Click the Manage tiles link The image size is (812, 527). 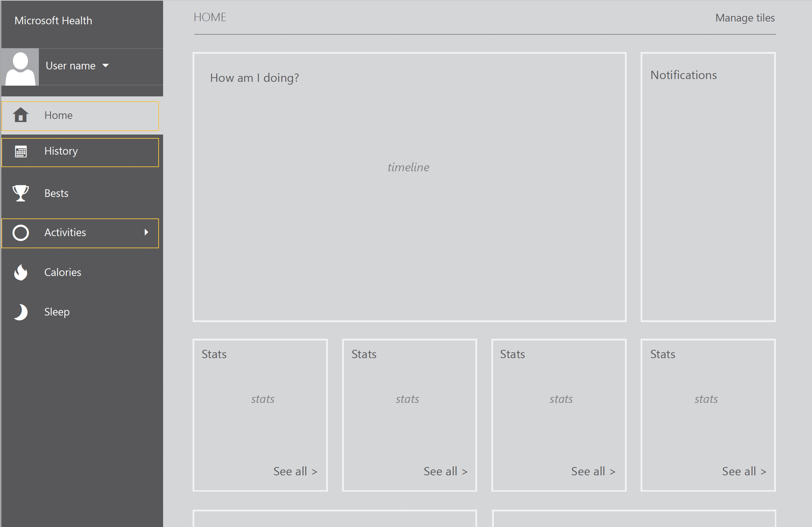745,18
